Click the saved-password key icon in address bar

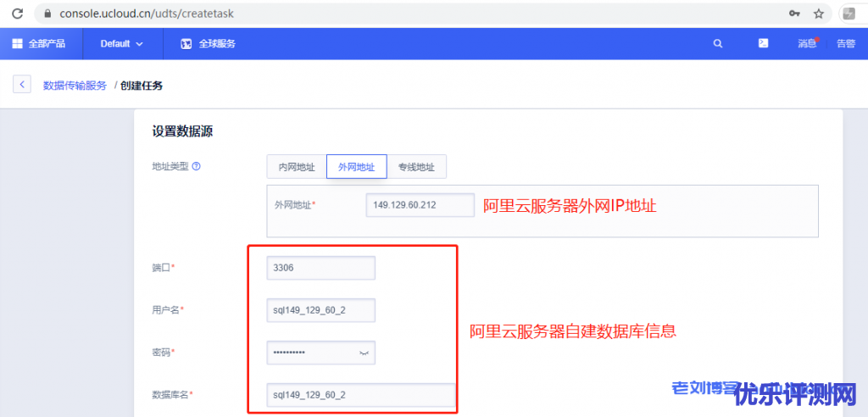(794, 14)
